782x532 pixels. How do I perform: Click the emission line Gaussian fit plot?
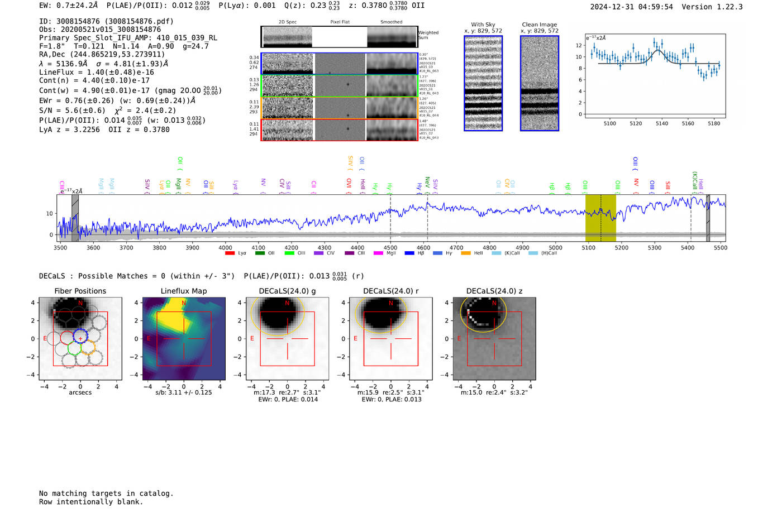pos(655,76)
